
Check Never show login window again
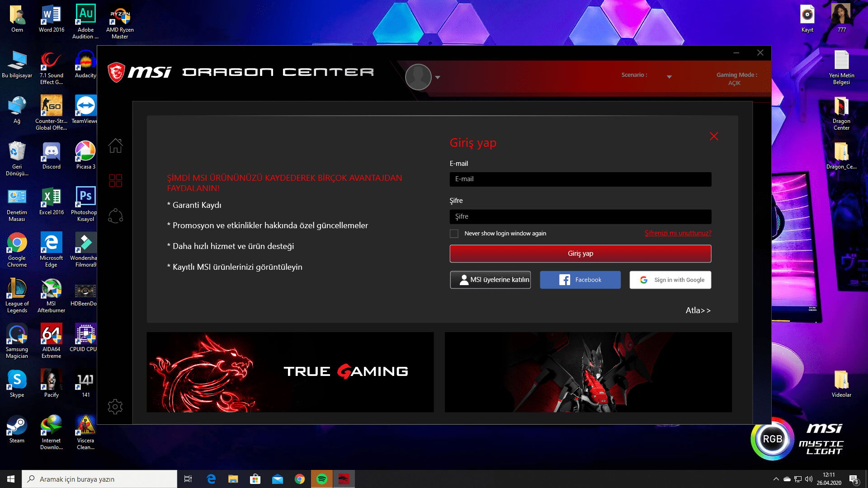454,234
